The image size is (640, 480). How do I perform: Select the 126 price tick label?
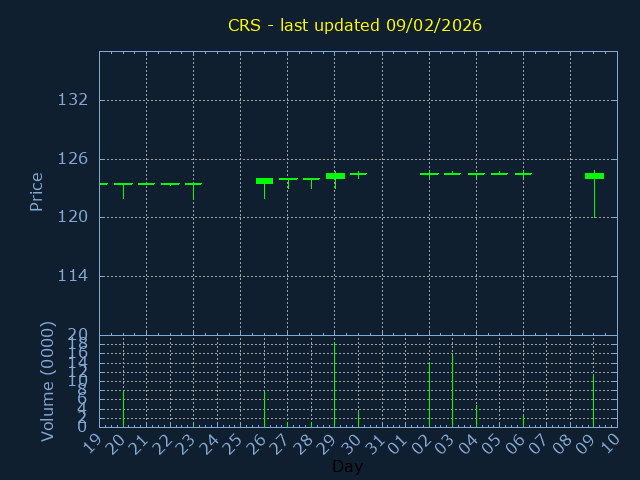pyautogui.click(x=73, y=159)
